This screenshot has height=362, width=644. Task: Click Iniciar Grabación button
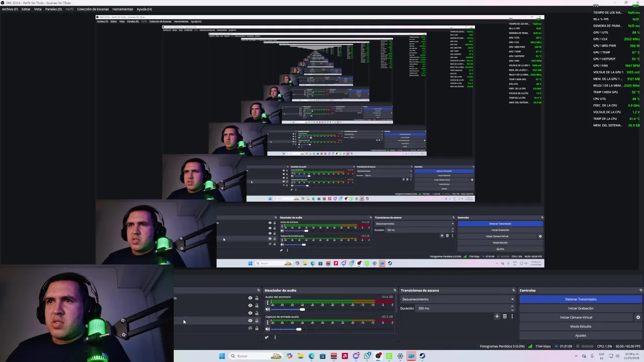coord(581,308)
